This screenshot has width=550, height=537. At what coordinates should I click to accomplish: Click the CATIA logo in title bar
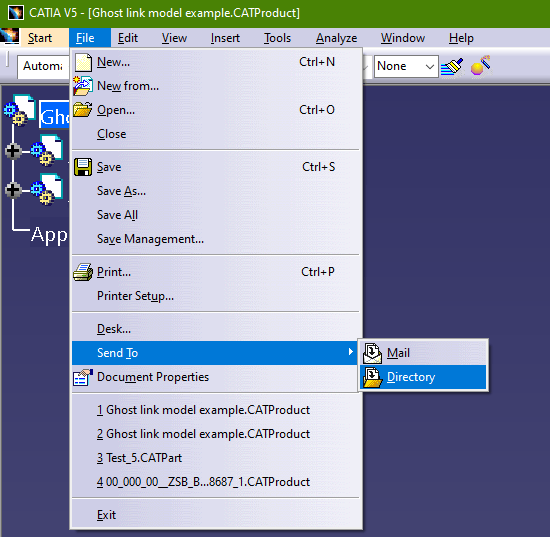[15, 13]
